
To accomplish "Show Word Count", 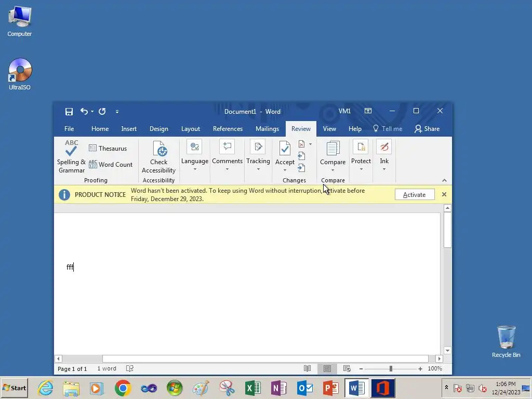I will click(111, 165).
